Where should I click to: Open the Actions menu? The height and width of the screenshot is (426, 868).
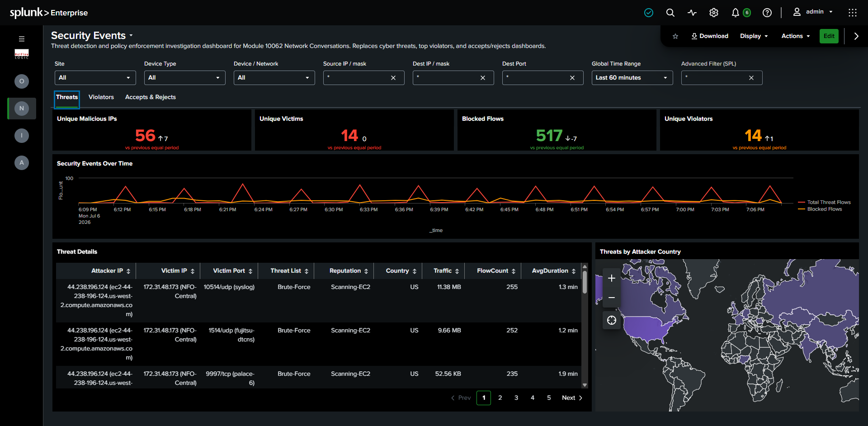(x=796, y=36)
